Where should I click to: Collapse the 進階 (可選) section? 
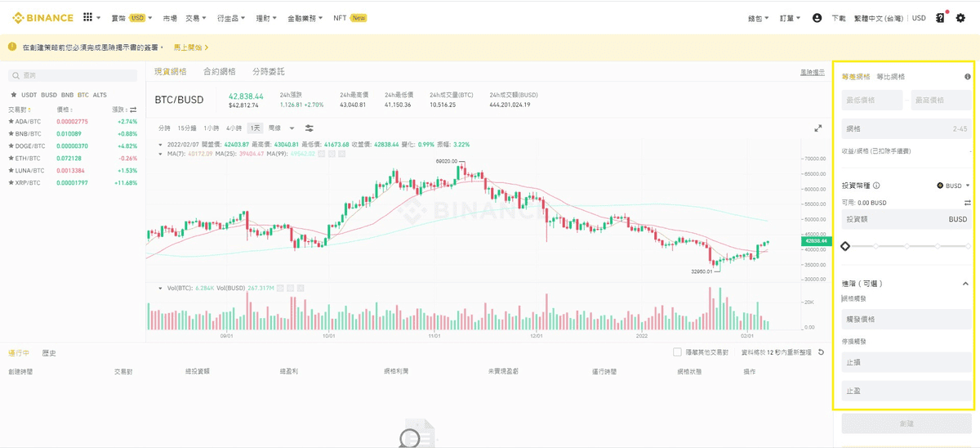tap(966, 284)
